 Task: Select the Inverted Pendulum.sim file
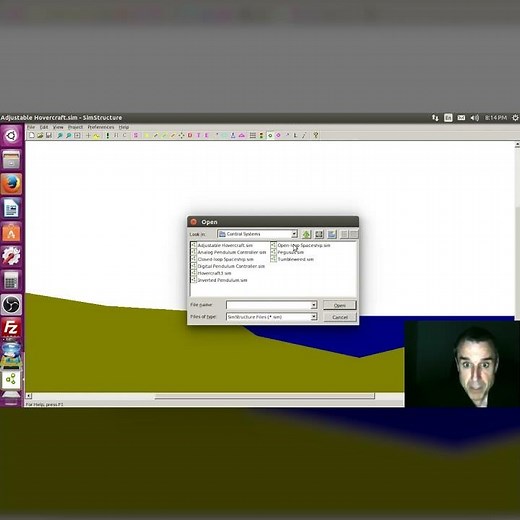222,280
